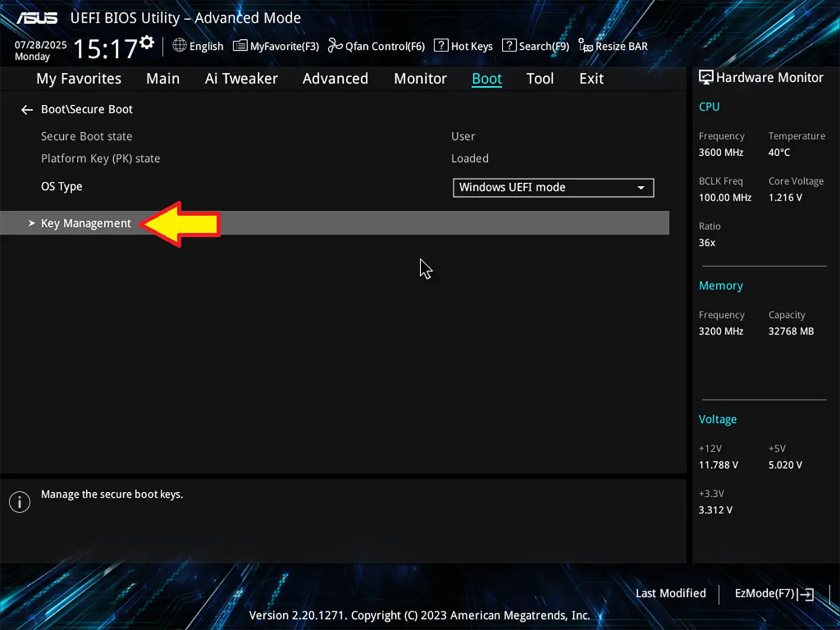Click the CPU temperature value 40°C
This screenshot has width=840, height=630.
779,152
